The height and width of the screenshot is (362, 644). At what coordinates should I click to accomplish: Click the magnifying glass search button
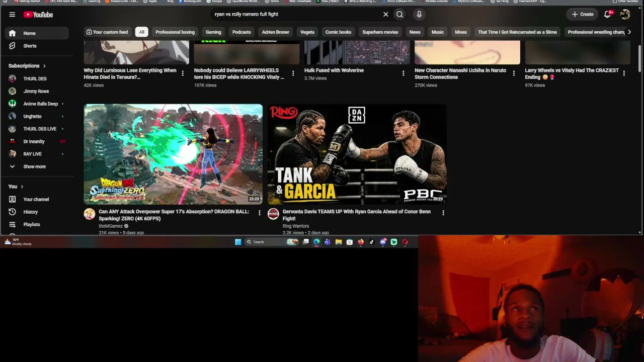coord(399,14)
